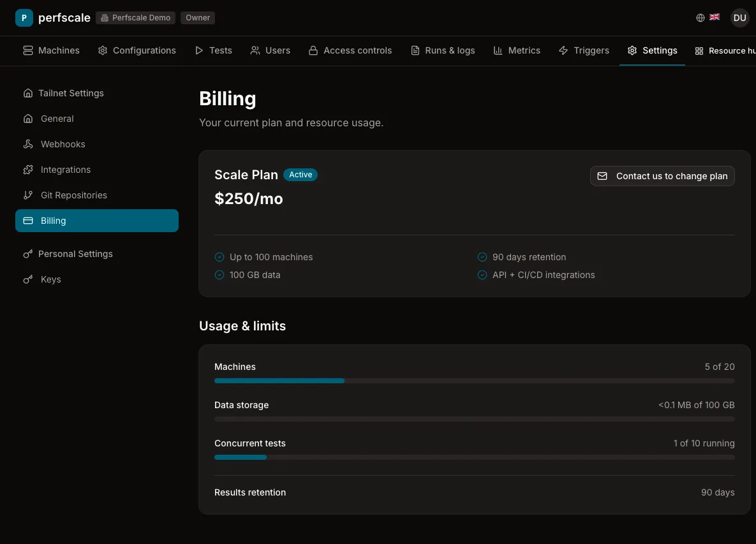Image resolution: width=756 pixels, height=544 pixels.
Task: Select the UK flag language icon
Action: click(715, 17)
